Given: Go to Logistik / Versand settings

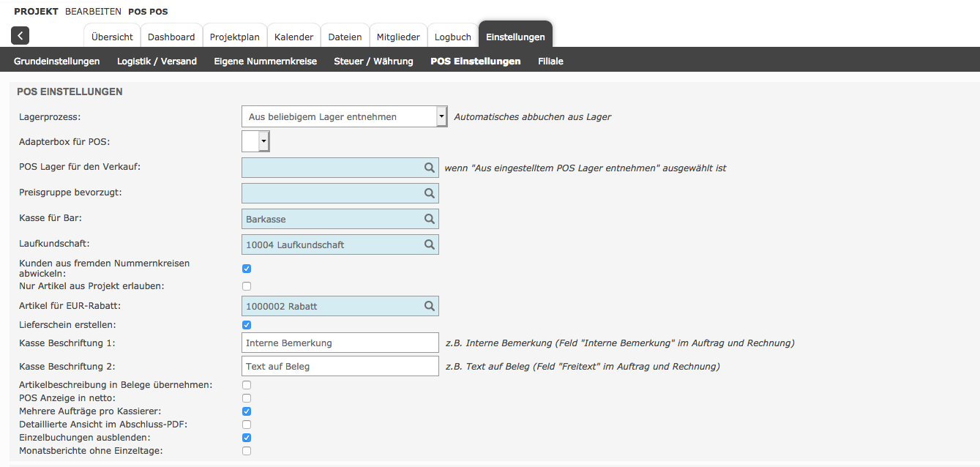Looking at the screenshot, I should coord(157,61).
